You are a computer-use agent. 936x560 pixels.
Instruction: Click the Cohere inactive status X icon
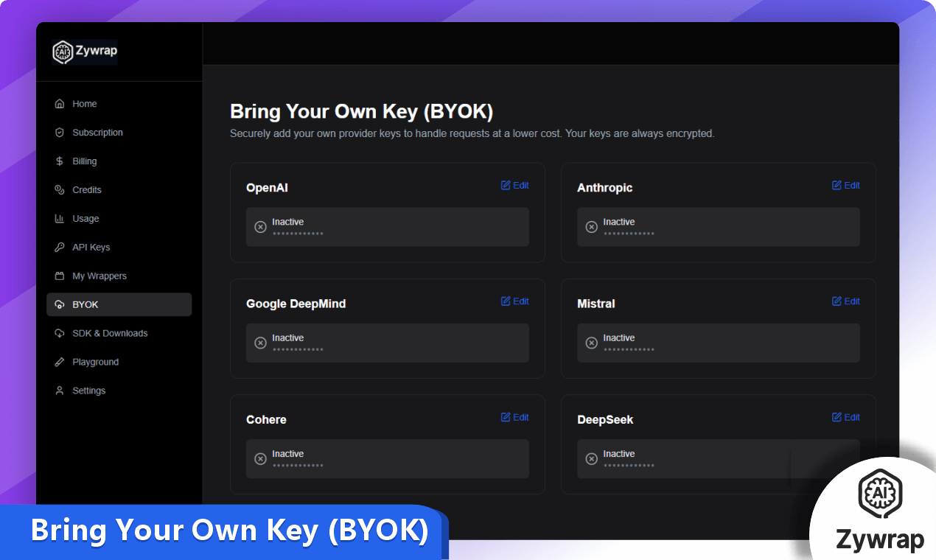[x=260, y=459]
